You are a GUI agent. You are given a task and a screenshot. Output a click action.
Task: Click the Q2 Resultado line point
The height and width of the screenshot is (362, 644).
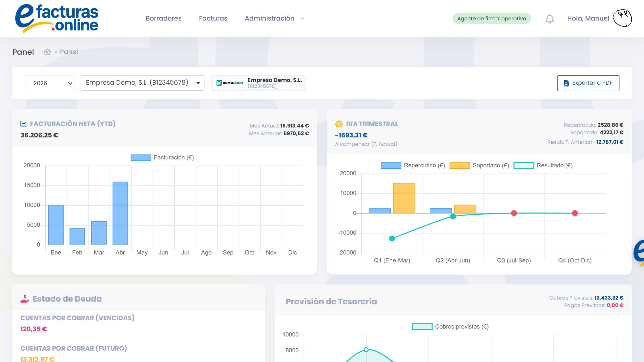tap(453, 217)
